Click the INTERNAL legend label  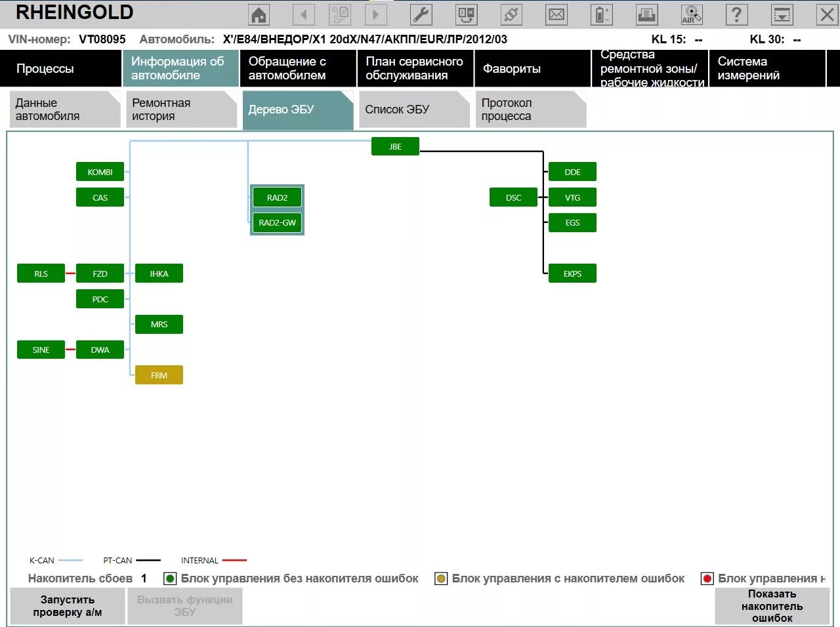tap(199, 560)
